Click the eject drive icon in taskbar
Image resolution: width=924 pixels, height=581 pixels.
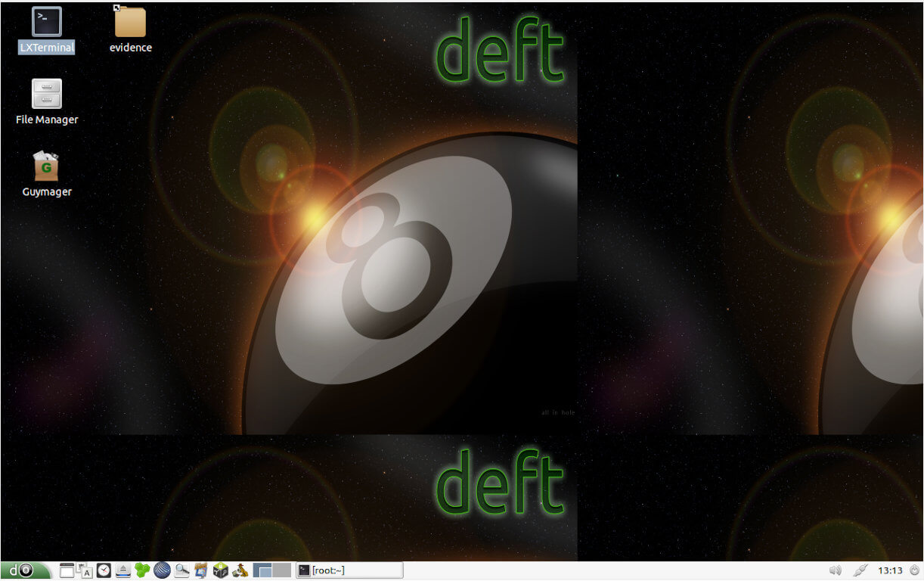coord(123,570)
